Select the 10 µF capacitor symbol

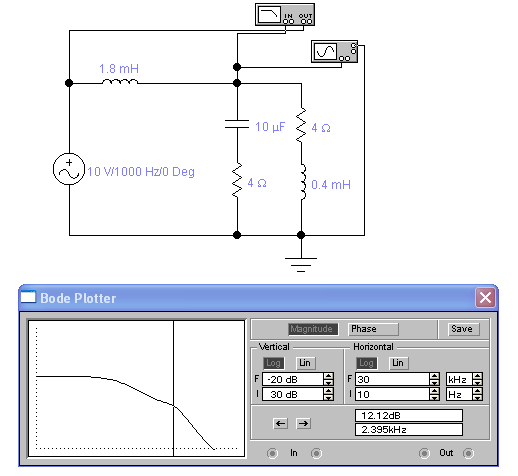(x=237, y=124)
